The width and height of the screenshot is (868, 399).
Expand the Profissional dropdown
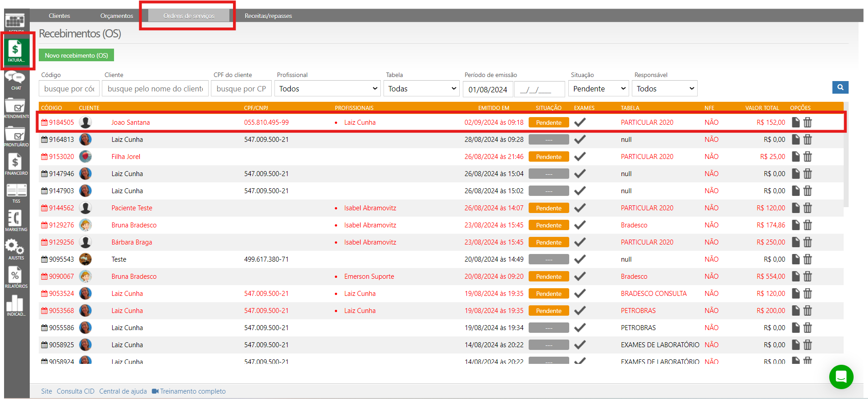pos(328,89)
